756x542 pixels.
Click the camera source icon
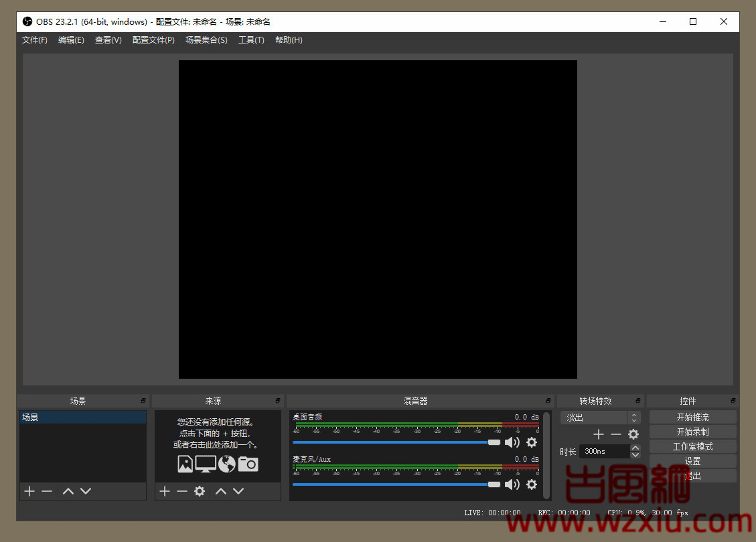pos(248,464)
